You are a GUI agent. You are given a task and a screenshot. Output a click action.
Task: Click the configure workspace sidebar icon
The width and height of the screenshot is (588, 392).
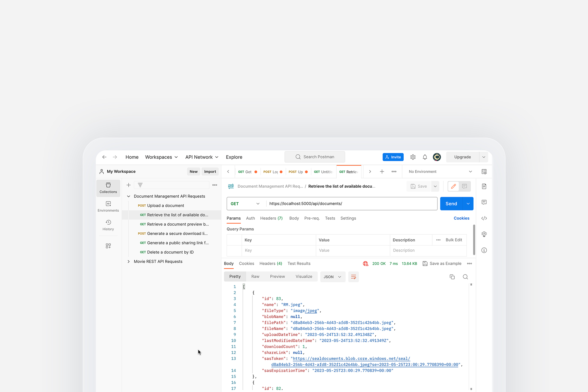click(x=108, y=246)
